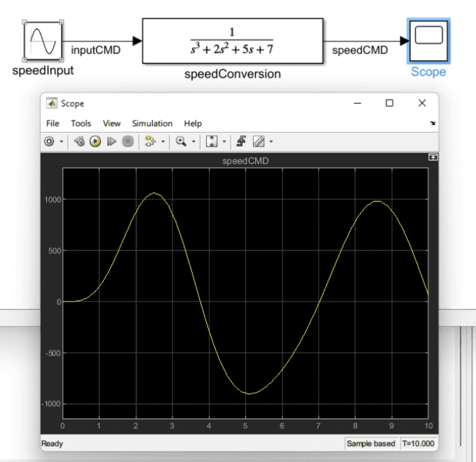Screen dimensions: 476x462
Task: Select the Scope block in the model
Action: (x=428, y=41)
